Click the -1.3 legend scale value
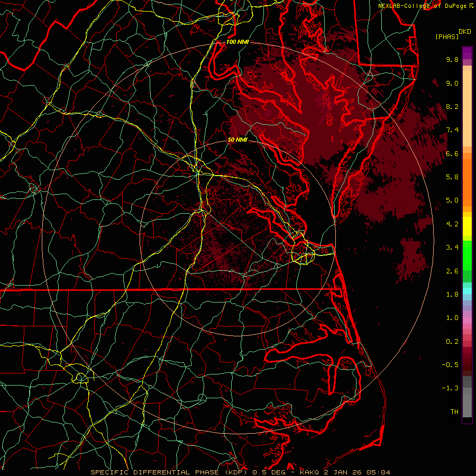 tap(450, 388)
